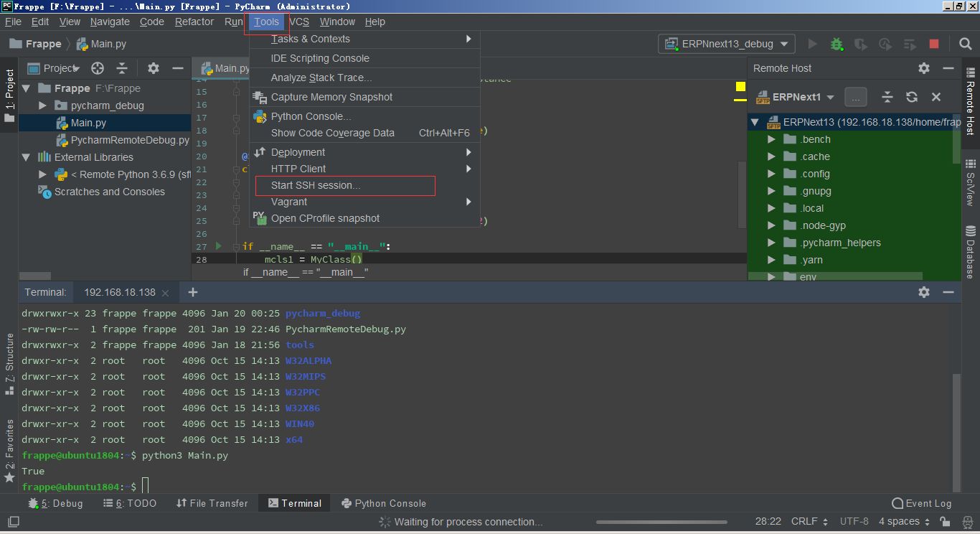Click the Concurrency Diagram run icon

(910, 44)
